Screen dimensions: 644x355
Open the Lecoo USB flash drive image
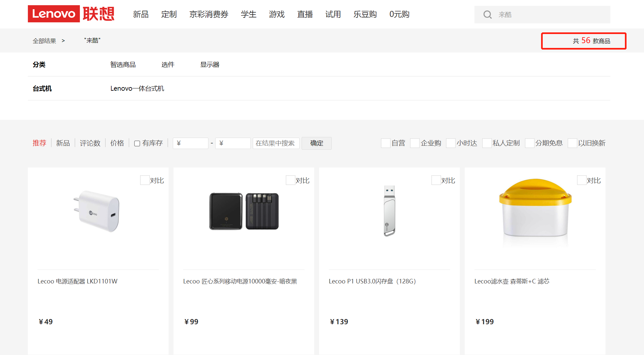(389, 211)
